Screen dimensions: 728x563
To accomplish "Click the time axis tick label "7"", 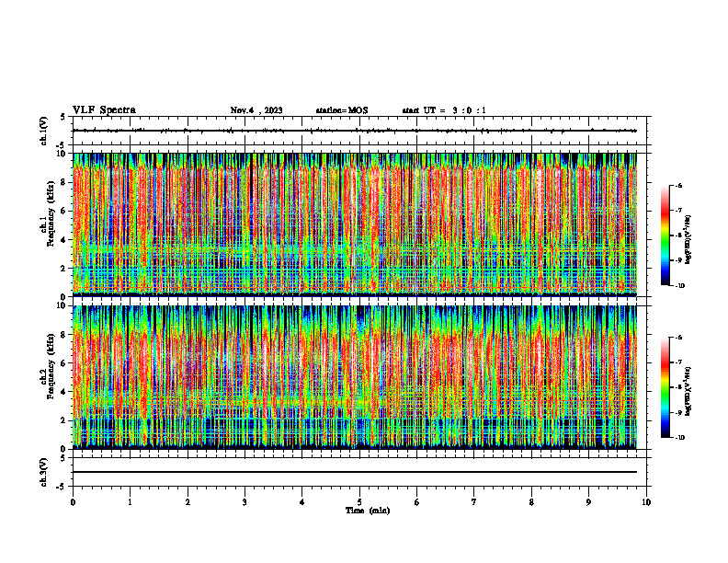I will (474, 502).
